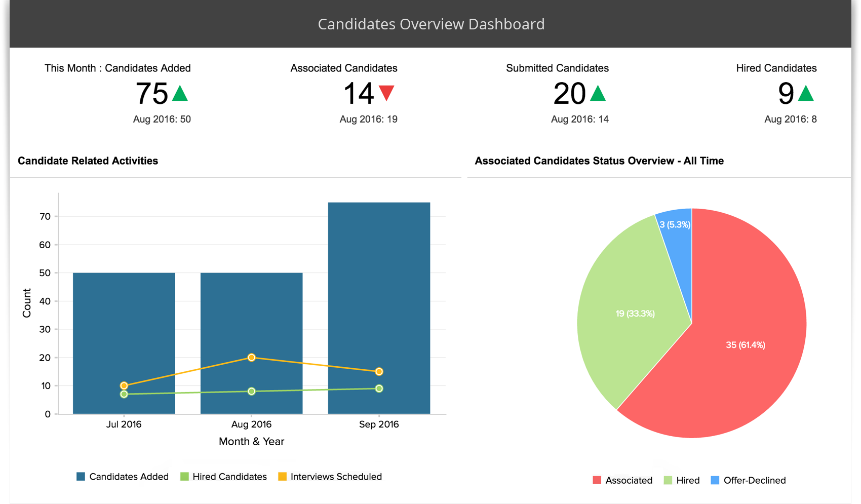
Task: Click 'Candidate Related Activities' heading
Action: 88,161
